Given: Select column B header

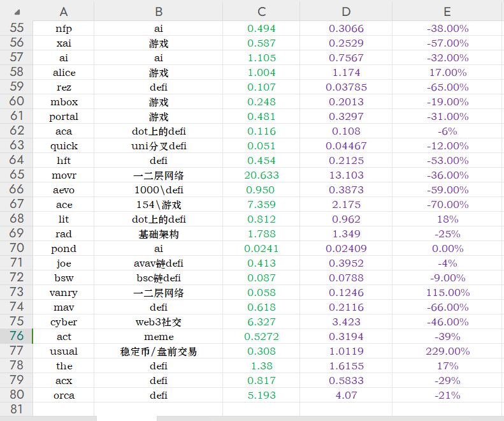Looking at the screenshot, I should (159, 11).
